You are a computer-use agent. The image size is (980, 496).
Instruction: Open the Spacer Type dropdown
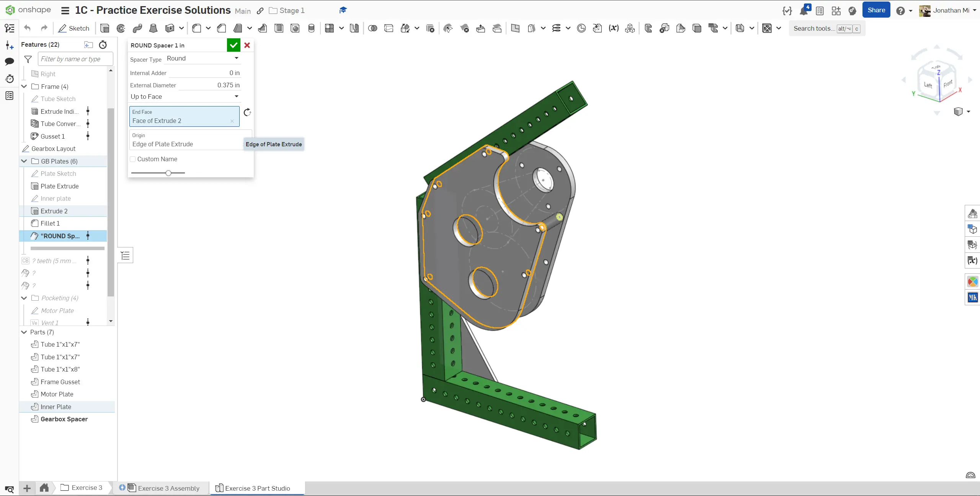(x=202, y=58)
